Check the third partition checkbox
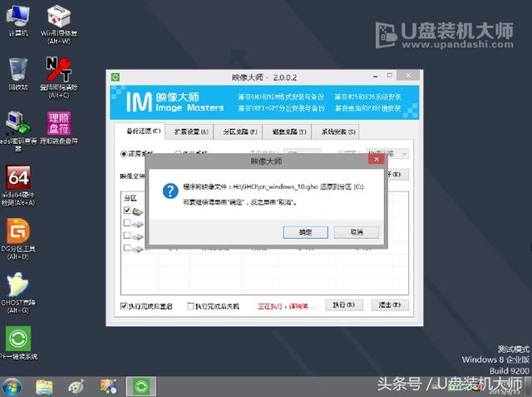Screen dimensions: 532x397 pos(127,236)
